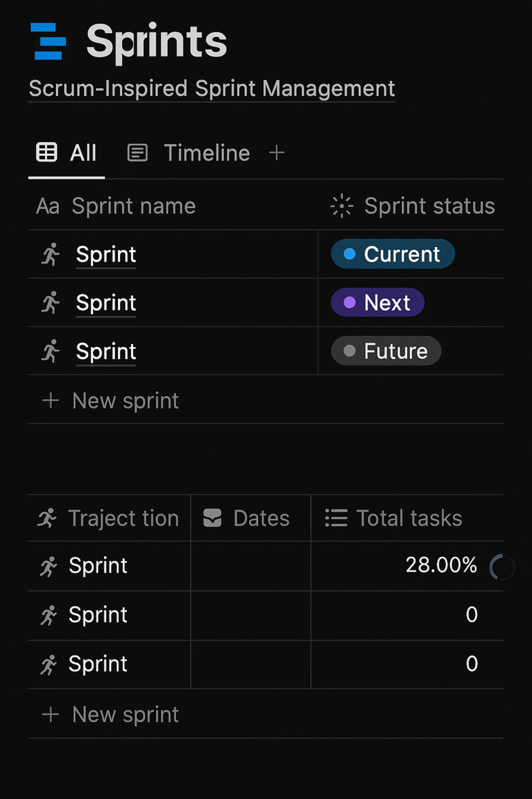Open the sprint page with Future status

coord(106,352)
